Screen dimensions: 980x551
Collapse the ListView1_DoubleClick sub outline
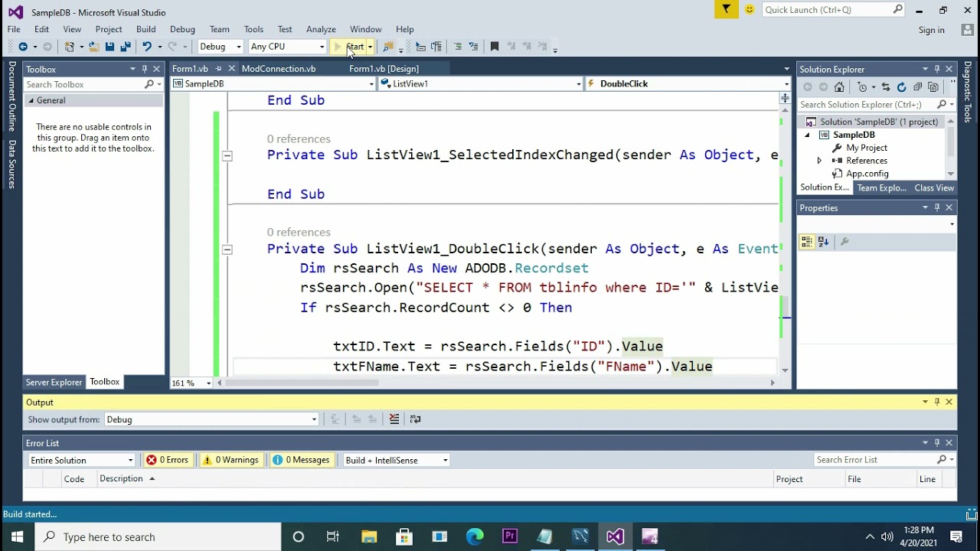[x=227, y=249]
